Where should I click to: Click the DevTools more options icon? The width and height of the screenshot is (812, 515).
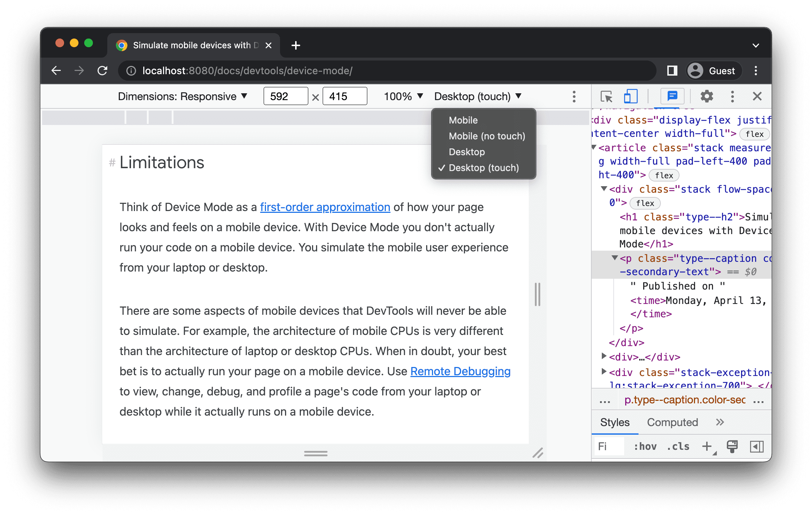click(x=732, y=97)
